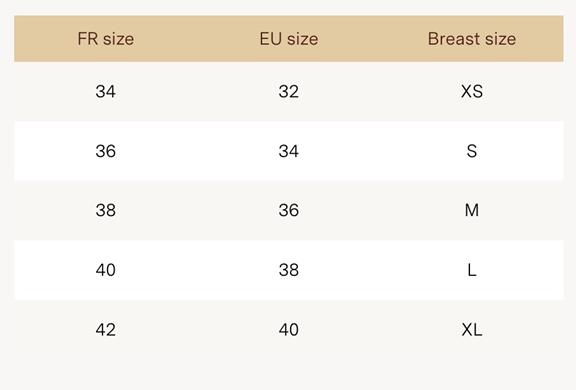Select FR size 36 cell
The height and width of the screenshot is (390, 576).
(x=105, y=151)
